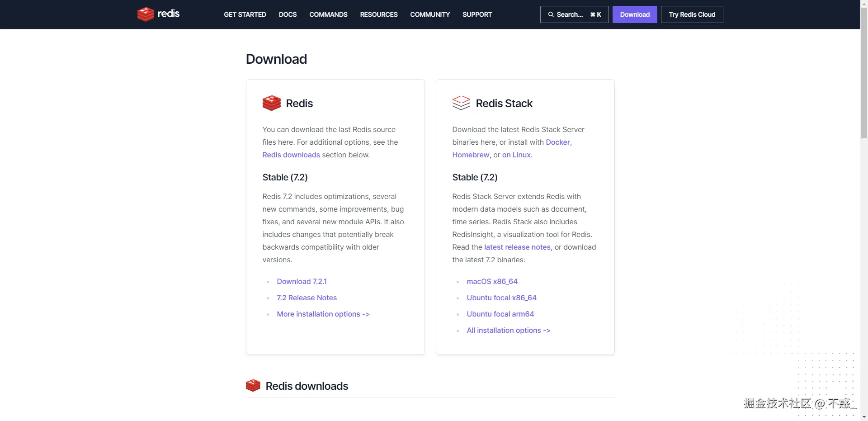Screen dimensions: 868x421
Task: Click the scrollbar up arrow
Action: [864, 4]
